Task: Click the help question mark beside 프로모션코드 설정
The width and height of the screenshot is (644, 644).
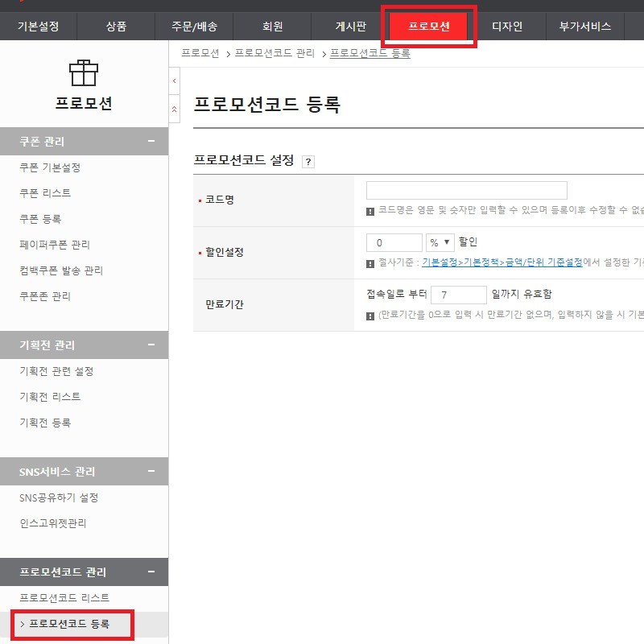Action: tap(308, 162)
